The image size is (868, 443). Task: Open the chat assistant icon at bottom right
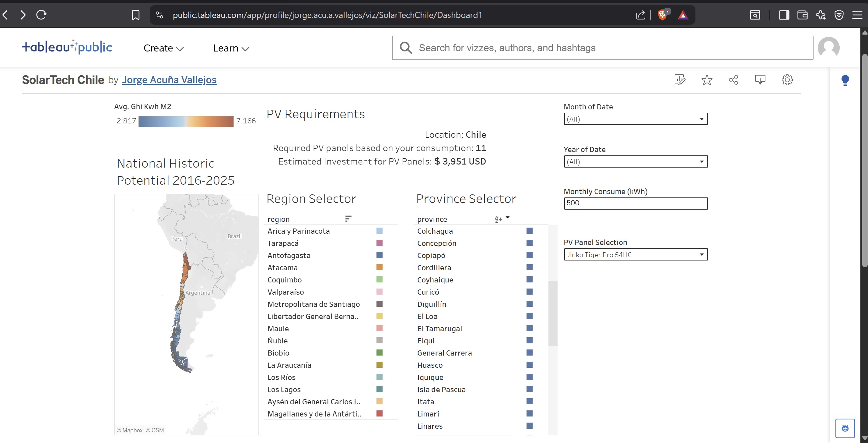click(845, 428)
